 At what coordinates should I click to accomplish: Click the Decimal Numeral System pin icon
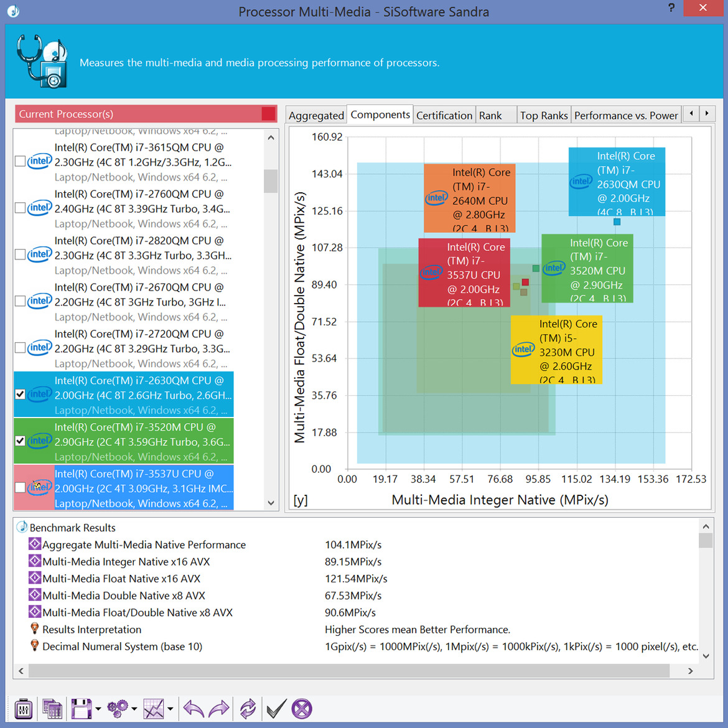point(34,645)
